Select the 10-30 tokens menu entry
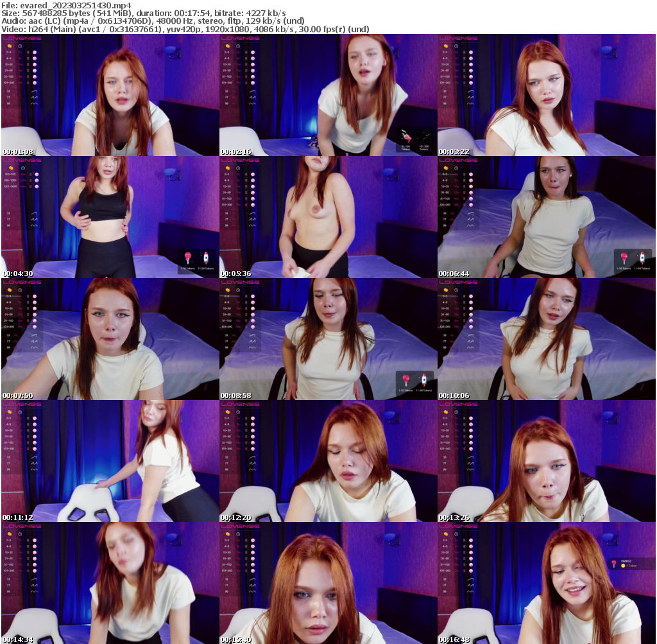The height and width of the screenshot is (644, 657). [9, 64]
